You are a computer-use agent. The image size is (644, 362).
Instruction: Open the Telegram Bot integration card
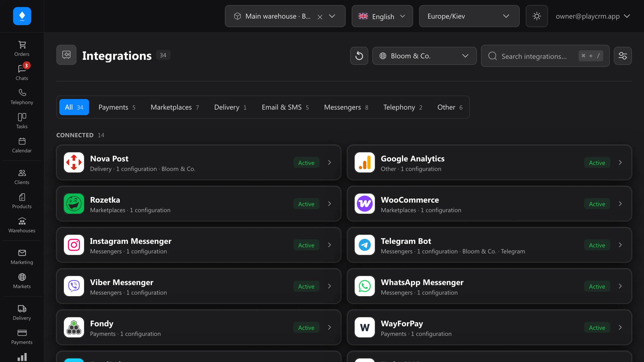(x=489, y=245)
